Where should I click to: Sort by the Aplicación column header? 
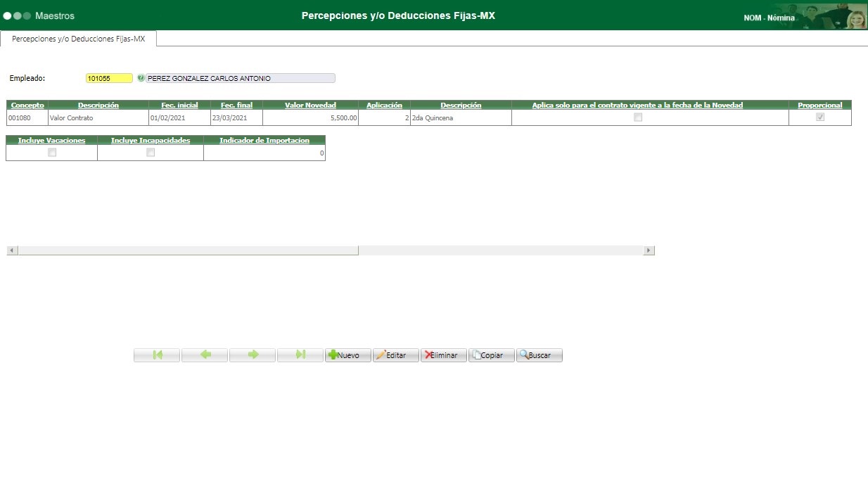click(384, 105)
